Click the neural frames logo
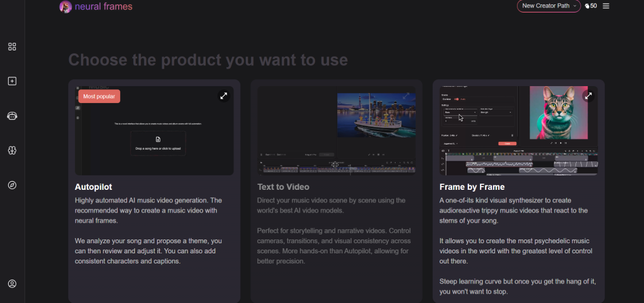The image size is (644, 303). [96, 7]
